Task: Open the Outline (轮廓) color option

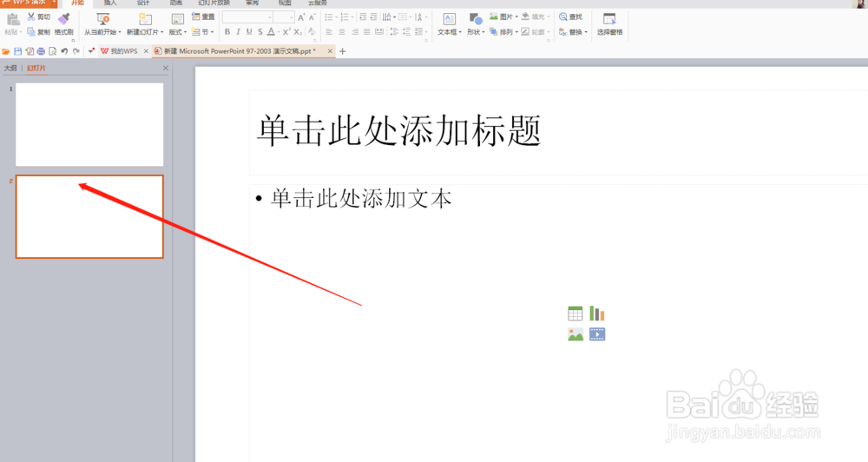Action: (x=536, y=31)
